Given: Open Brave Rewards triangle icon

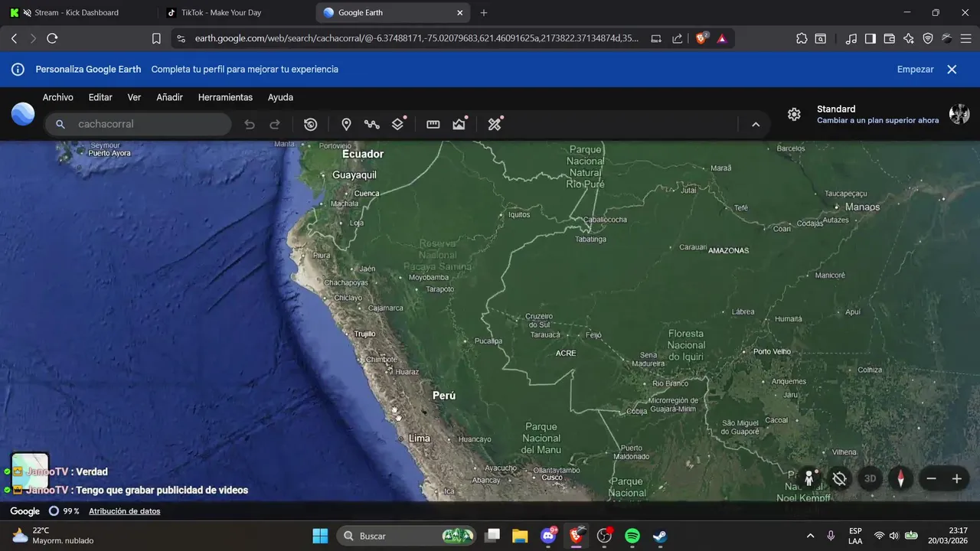Looking at the screenshot, I should 722,38.
